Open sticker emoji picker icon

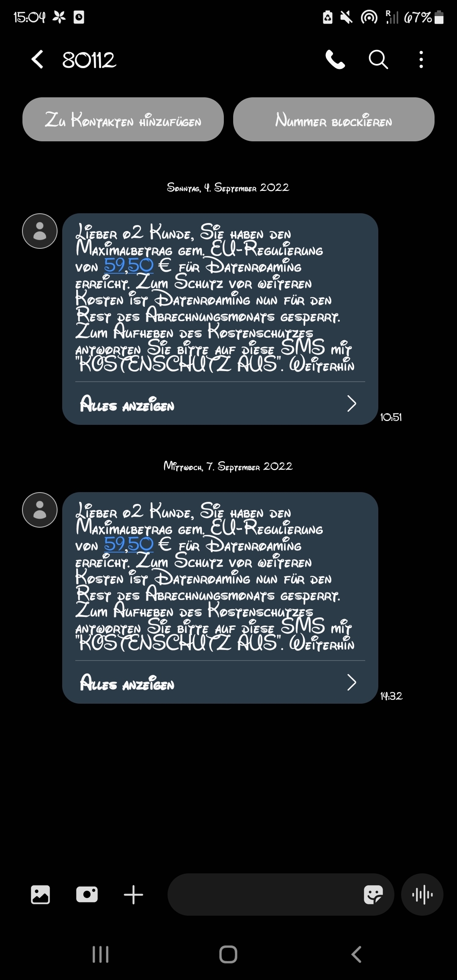click(x=373, y=895)
